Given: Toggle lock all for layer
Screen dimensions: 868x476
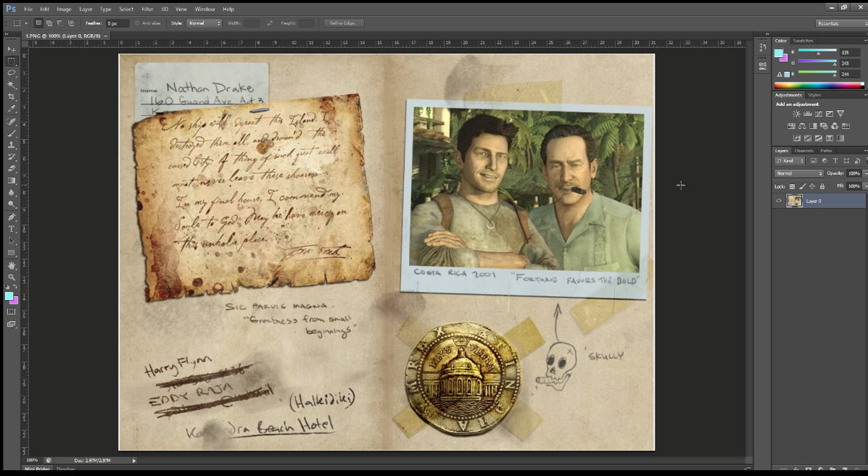Looking at the screenshot, I should [x=822, y=186].
